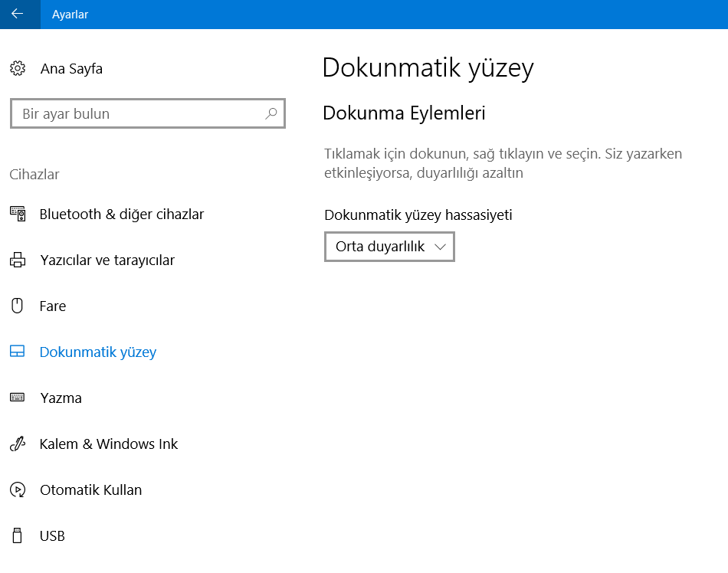Click the Bluetooth & diğer cihazlar icon
The width and height of the screenshot is (728, 573).
click(x=18, y=214)
